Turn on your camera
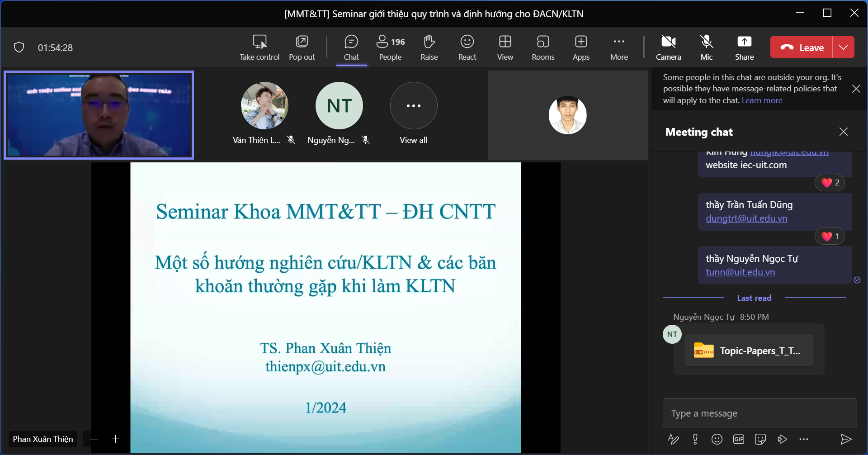 click(x=668, y=47)
